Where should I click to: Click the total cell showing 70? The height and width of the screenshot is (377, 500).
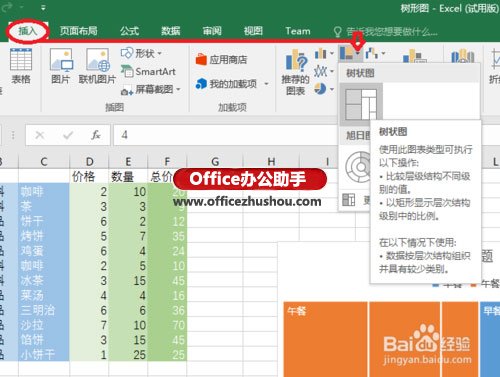coord(167,325)
